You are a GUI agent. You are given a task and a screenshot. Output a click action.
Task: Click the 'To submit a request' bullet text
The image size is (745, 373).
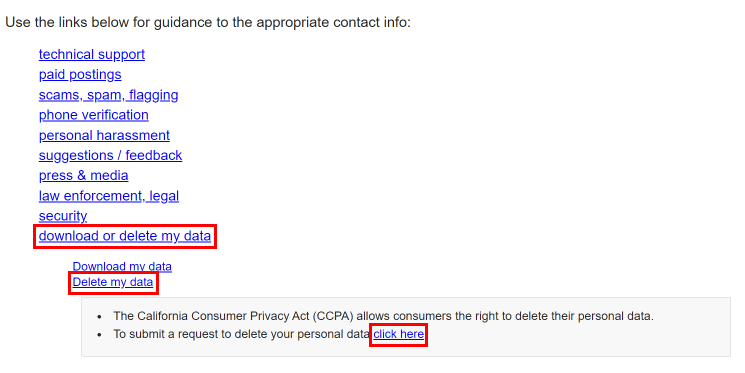242,334
